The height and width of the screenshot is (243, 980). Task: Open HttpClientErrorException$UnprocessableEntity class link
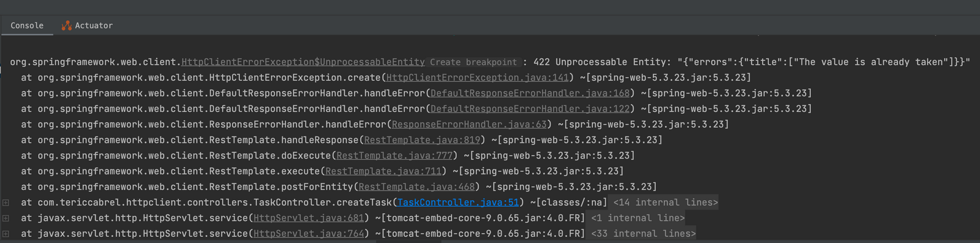pos(303,62)
